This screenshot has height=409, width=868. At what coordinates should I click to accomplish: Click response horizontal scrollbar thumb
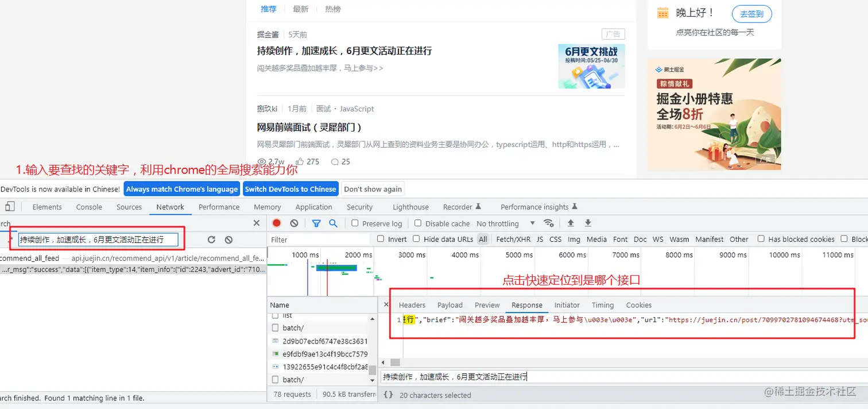pos(395,362)
